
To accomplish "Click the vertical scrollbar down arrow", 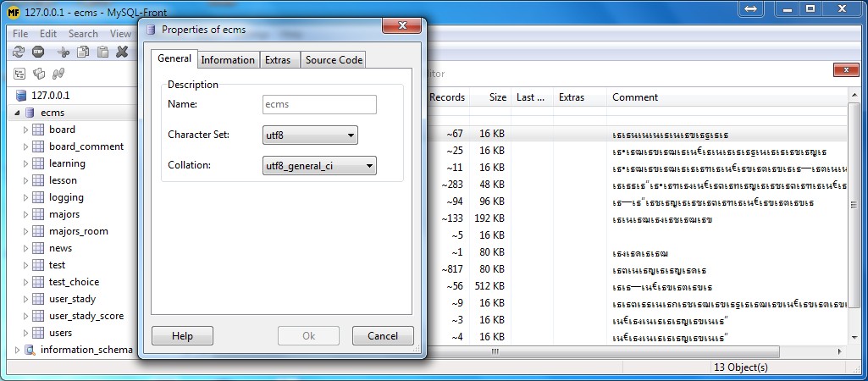I will (853, 338).
